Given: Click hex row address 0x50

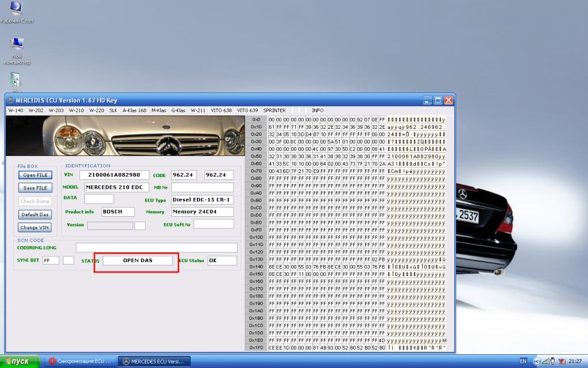Looking at the screenshot, I should (x=256, y=156).
